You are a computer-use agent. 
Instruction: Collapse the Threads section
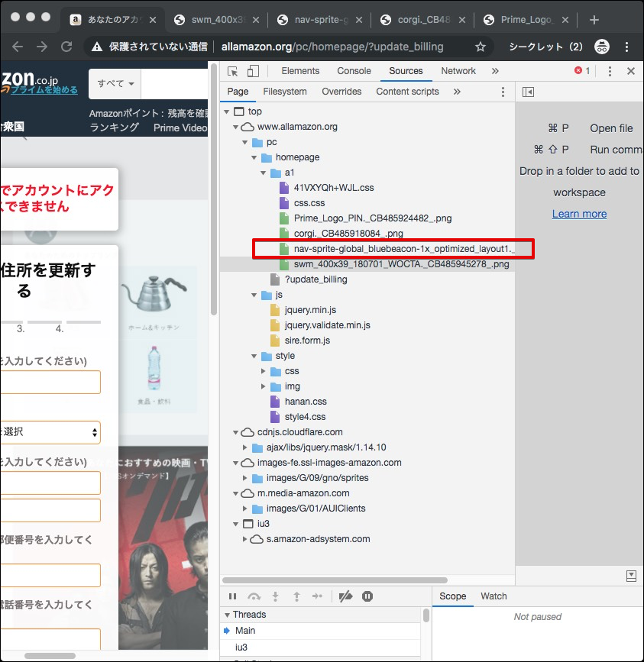227,615
